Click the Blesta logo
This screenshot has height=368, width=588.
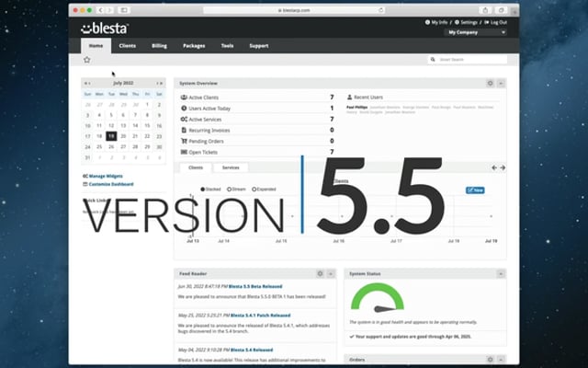click(105, 28)
